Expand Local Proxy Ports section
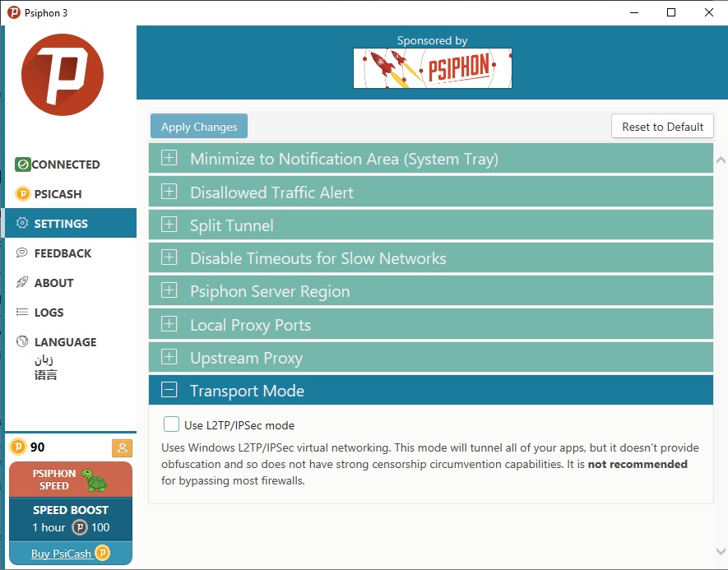The image size is (728, 570). coord(431,324)
